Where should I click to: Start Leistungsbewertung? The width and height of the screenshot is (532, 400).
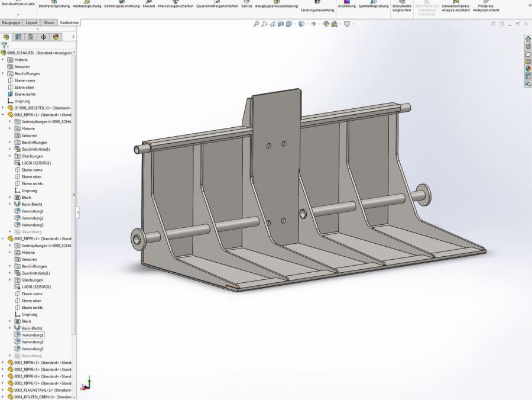[x=317, y=7]
